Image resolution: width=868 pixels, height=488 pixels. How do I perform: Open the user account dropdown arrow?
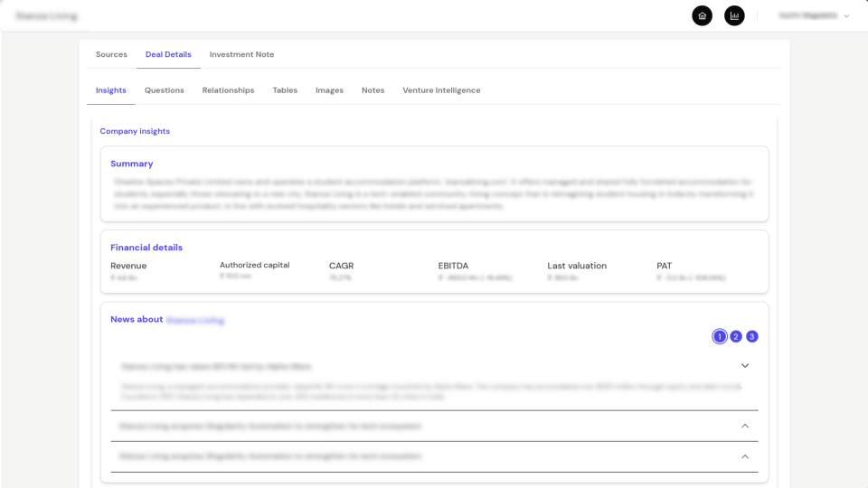tap(846, 16)
